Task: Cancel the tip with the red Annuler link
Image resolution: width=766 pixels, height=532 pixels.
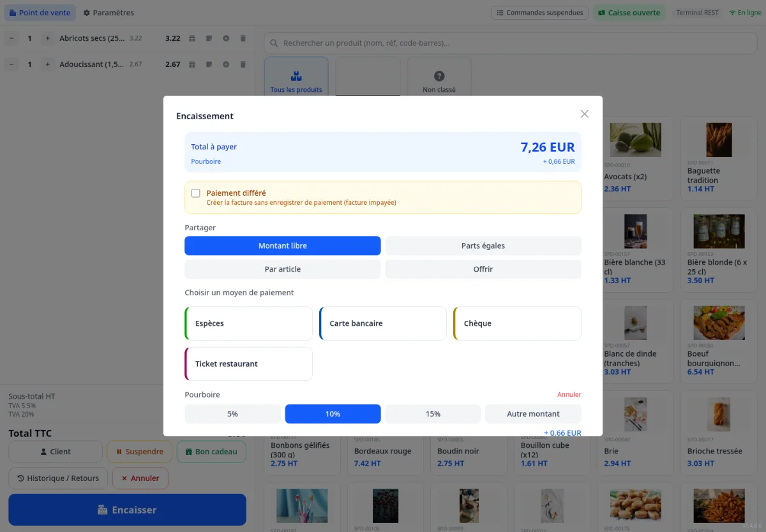Action: pos(569,395)
